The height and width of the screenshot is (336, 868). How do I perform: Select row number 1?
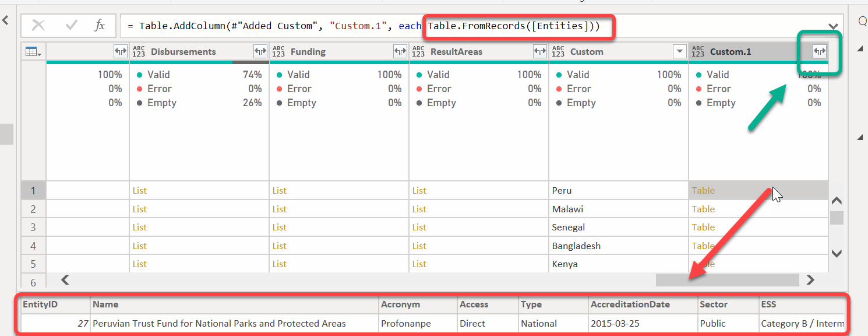tap(33, 190)
